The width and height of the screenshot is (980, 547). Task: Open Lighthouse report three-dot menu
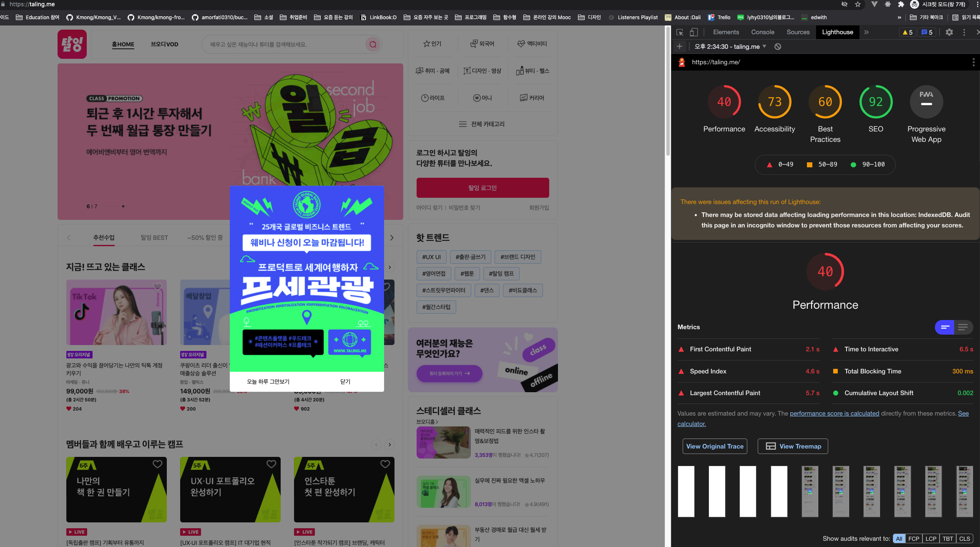973,62
